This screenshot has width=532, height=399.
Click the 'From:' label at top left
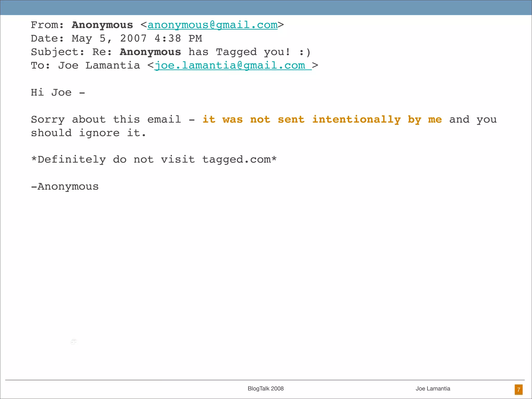pyautogui.click(x=47, y=25)
